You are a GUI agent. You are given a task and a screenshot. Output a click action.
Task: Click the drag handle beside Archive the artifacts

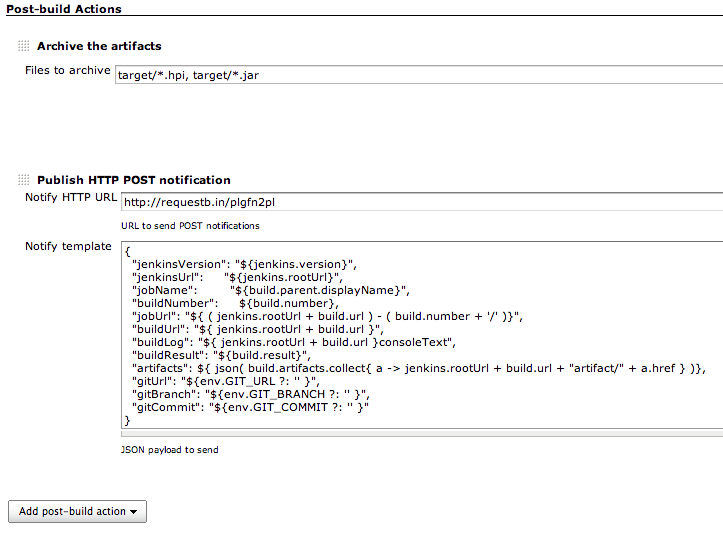pyautogui.click(x=24, y=46)
